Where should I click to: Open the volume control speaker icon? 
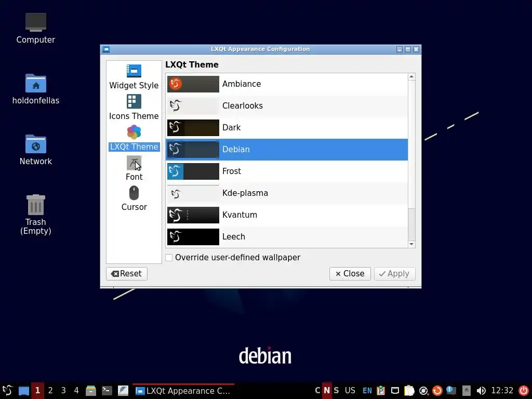point(481,391)
